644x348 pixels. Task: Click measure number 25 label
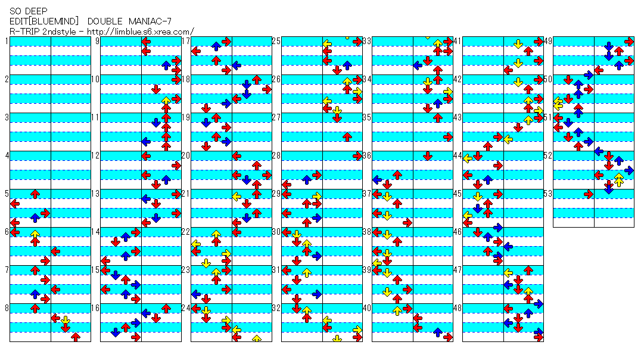pyautogui.click(x=276, y=41)
